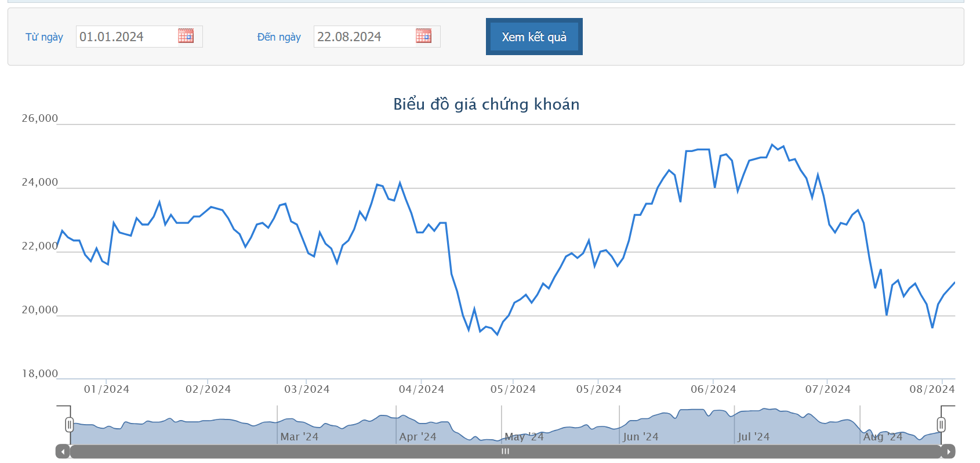The width and height of the screenshot is (980, 463).
Task: Click the 24,000 y-axis label
Action: click(40, 182)
